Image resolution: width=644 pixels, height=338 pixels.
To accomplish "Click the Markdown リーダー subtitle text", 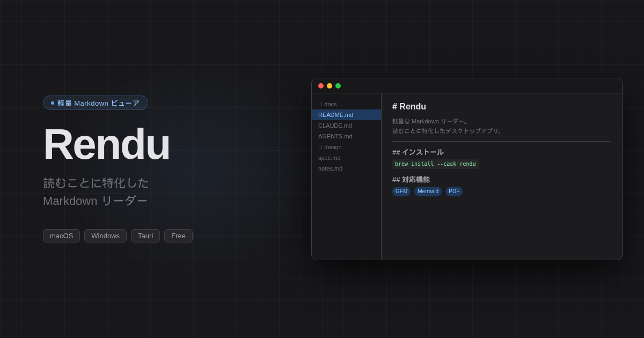I will coord(95,201).
